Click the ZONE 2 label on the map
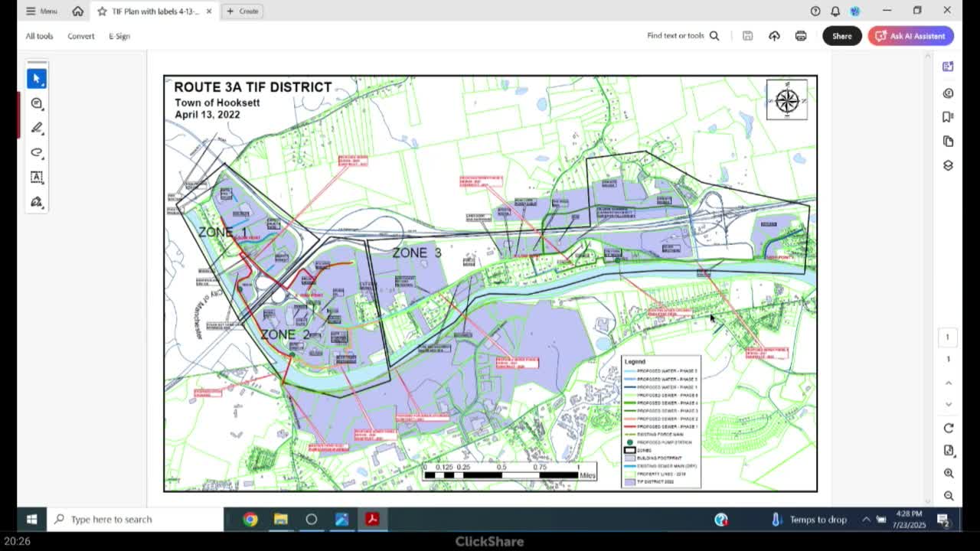Viewport: 980px width, 551px height. pos(285,334)
